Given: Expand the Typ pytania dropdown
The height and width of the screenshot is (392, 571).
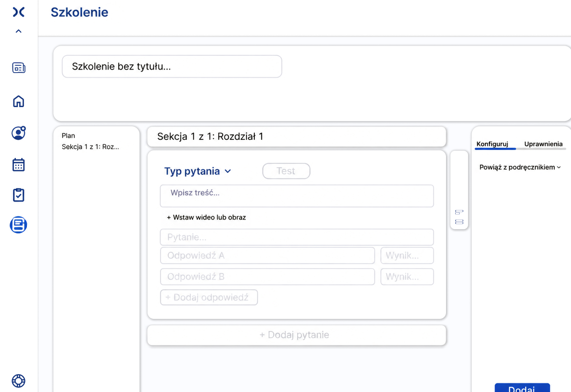Looking at the screenshot, I should coord(198,171).
